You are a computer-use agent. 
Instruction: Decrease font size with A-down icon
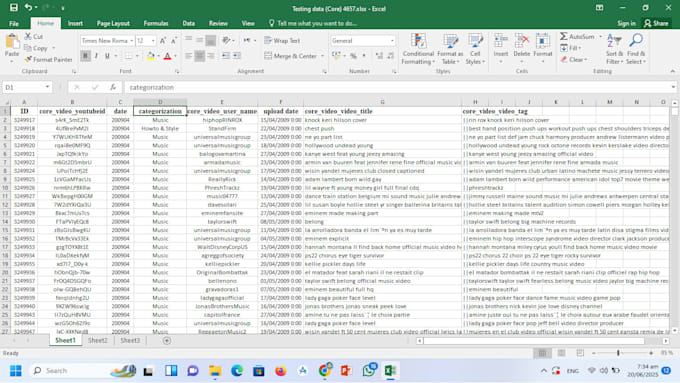coord(174,41)
